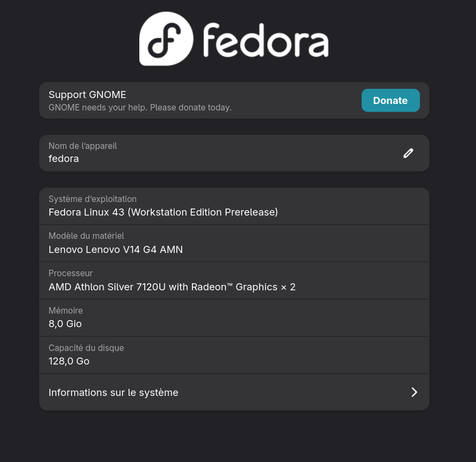
Task: Select the 128,0 Go disk value
Action: [x=69, y=361]
